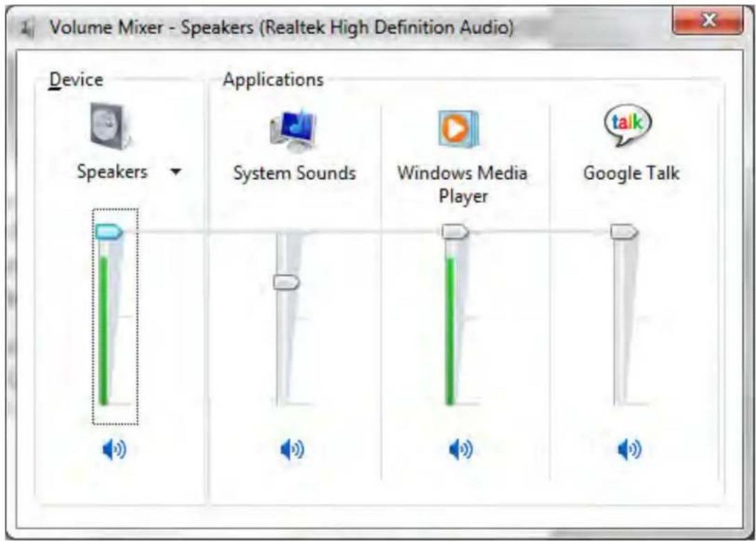Click the Google Talk label

click(x=631, y=173)
